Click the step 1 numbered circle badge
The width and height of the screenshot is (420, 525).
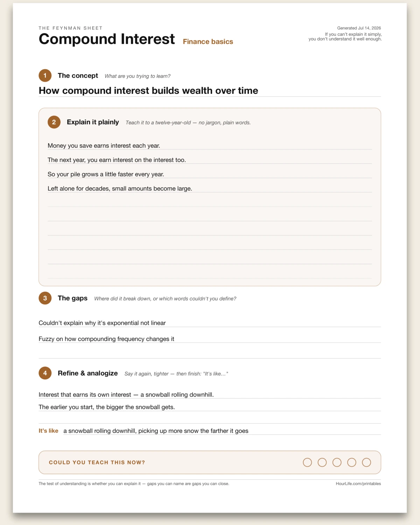(x=45, y=76)
